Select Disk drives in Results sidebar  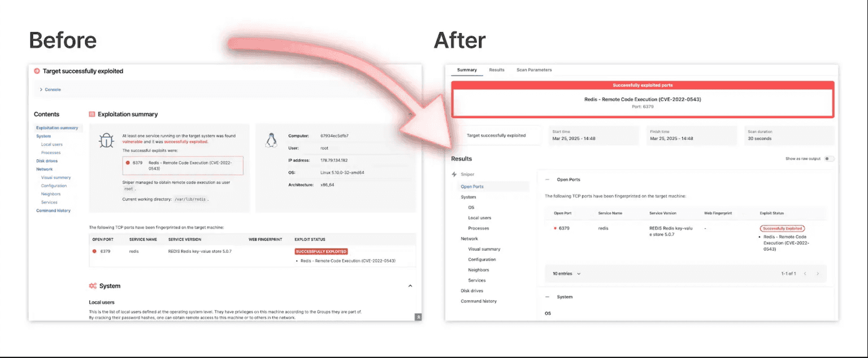click(472, 291)
